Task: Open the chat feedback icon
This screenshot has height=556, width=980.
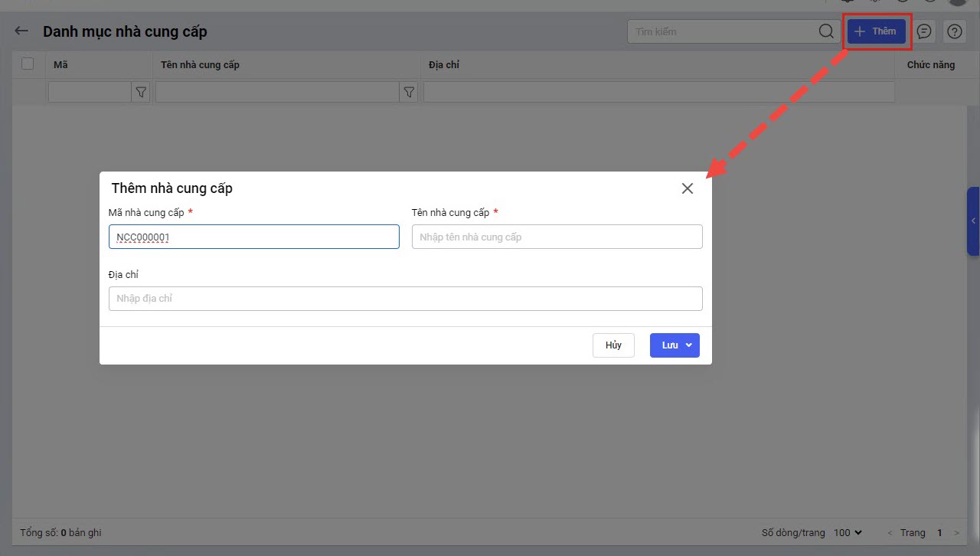Action: pos(924,31)
